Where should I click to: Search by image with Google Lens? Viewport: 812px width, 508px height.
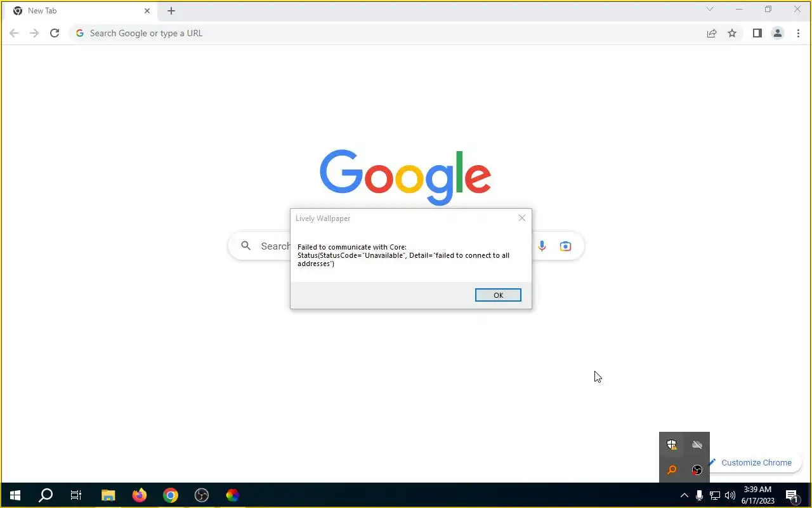click(565, 246)
